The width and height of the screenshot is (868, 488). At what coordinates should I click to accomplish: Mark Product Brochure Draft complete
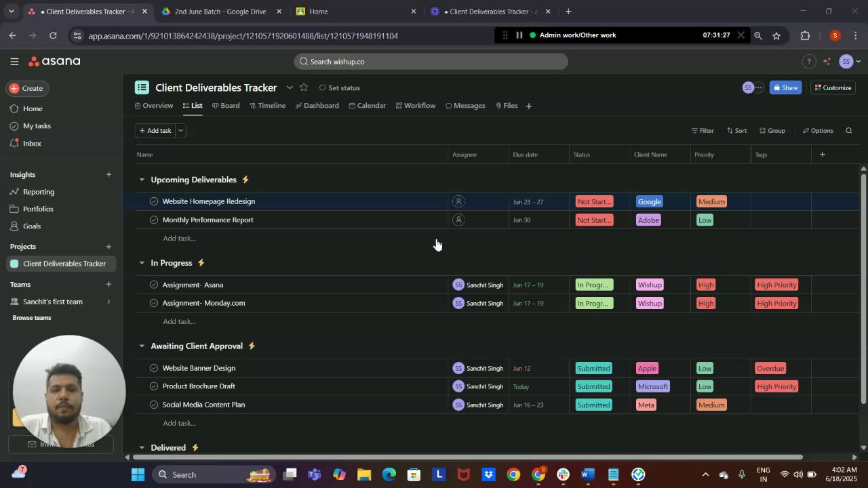pos(154,386)
